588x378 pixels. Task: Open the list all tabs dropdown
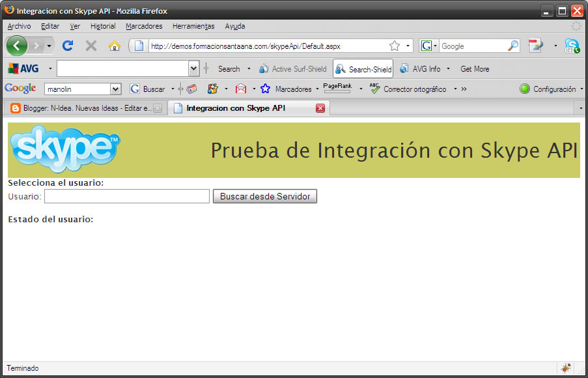581,108
